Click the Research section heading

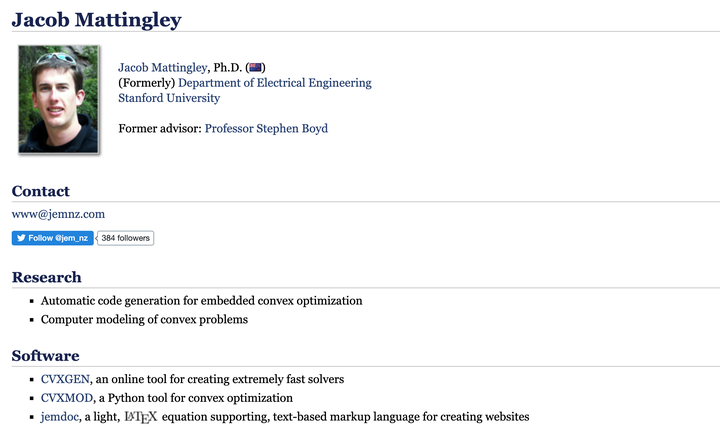[47, 277]
